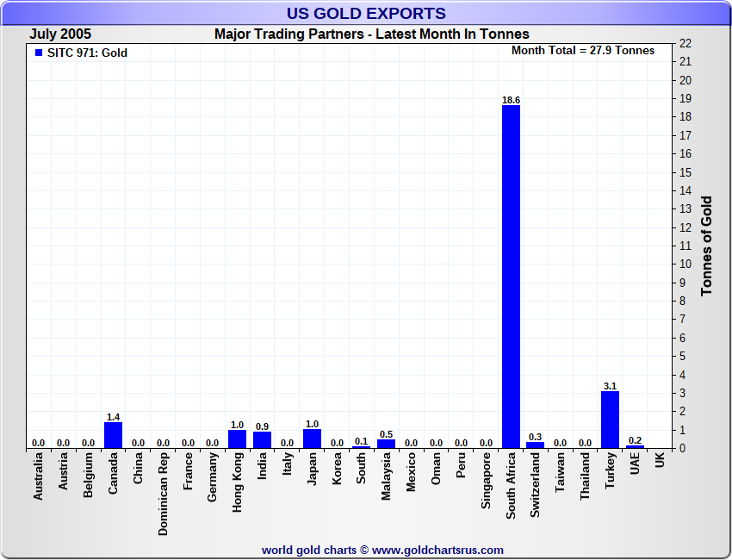Click the 0.9 value above India

(262, 426)
